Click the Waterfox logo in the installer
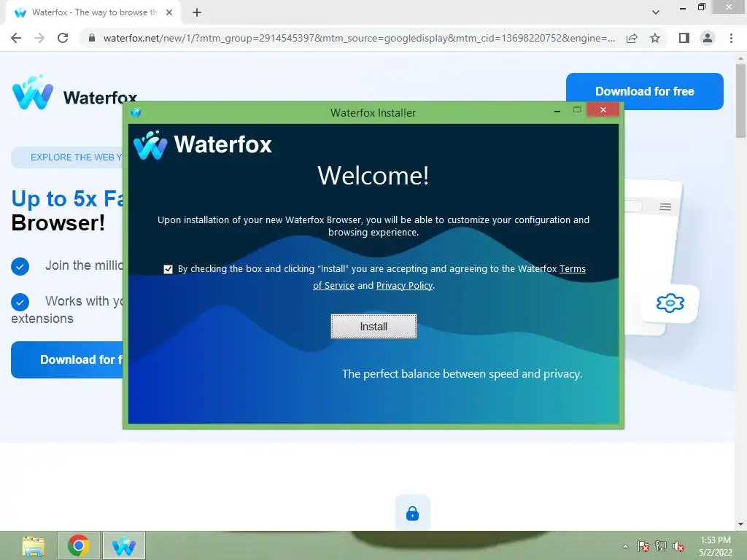This screenshot has width=747, height=560. coord(203,145)
